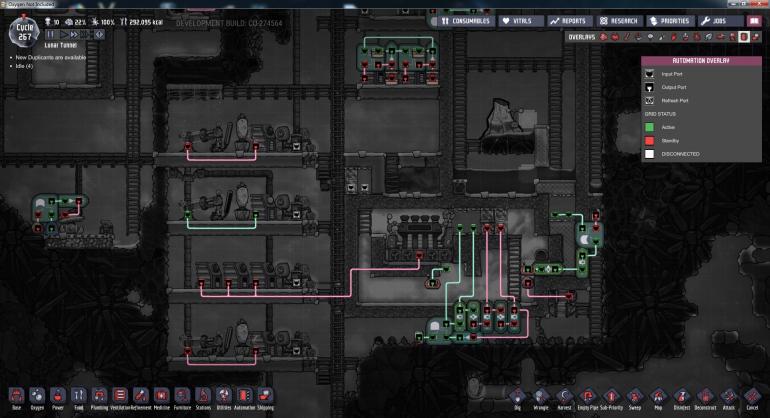770x418 pixels.
Task: Click the New Duplicants are available notification
Action: click(51, 57)
